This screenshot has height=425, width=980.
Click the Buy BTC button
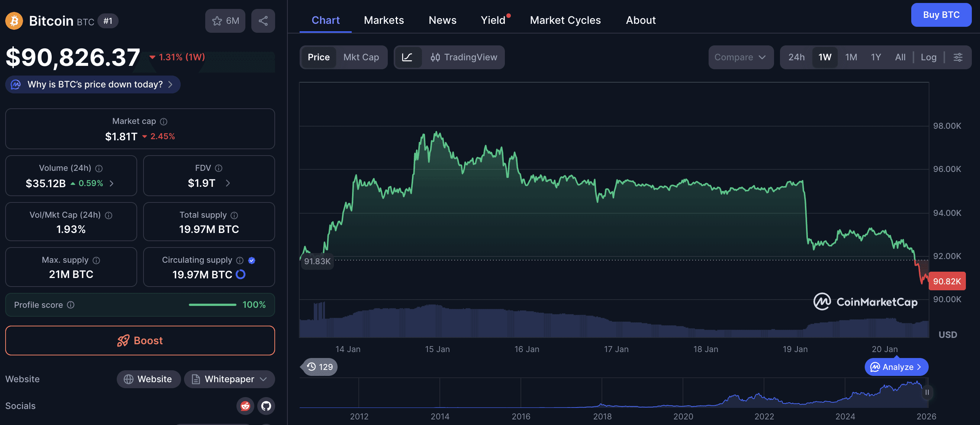tap(941, 15)
